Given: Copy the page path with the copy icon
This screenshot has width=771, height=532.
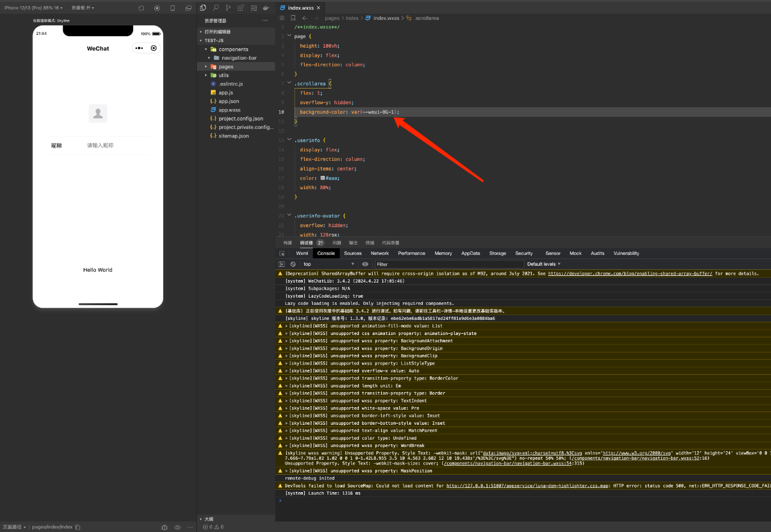Looking at the screenshot, I should 78,527.
